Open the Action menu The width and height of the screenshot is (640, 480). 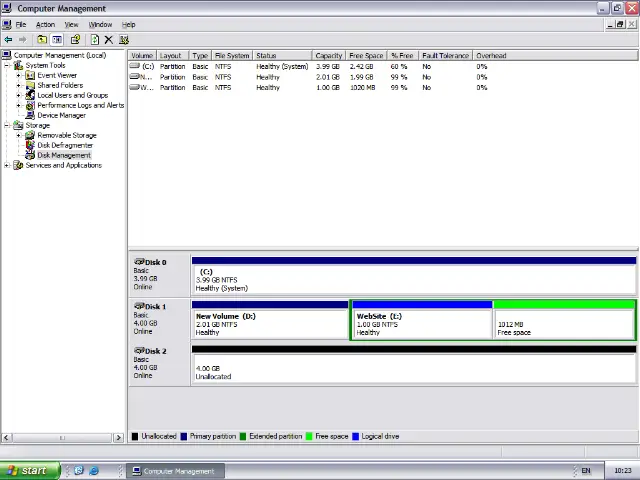tap(45, 24)
